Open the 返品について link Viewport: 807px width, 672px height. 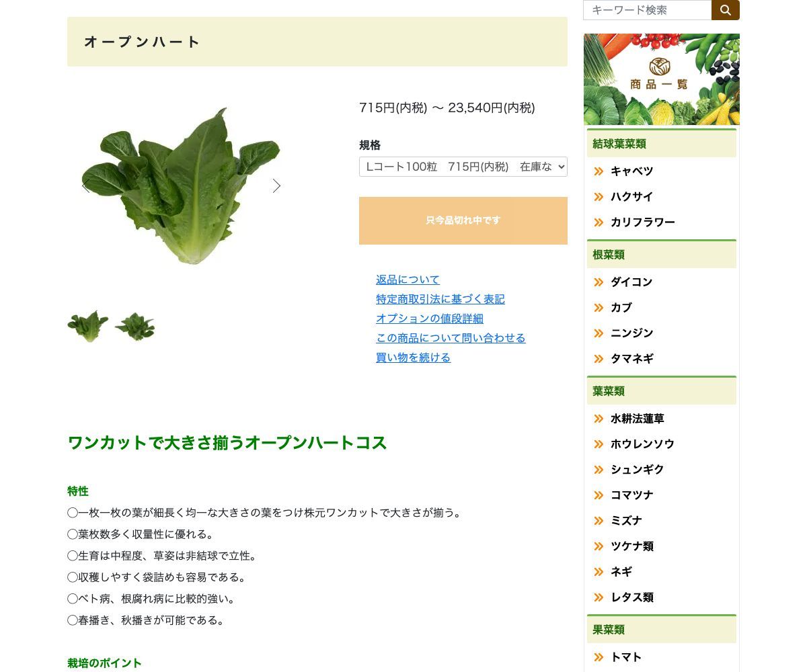(408, 280)
